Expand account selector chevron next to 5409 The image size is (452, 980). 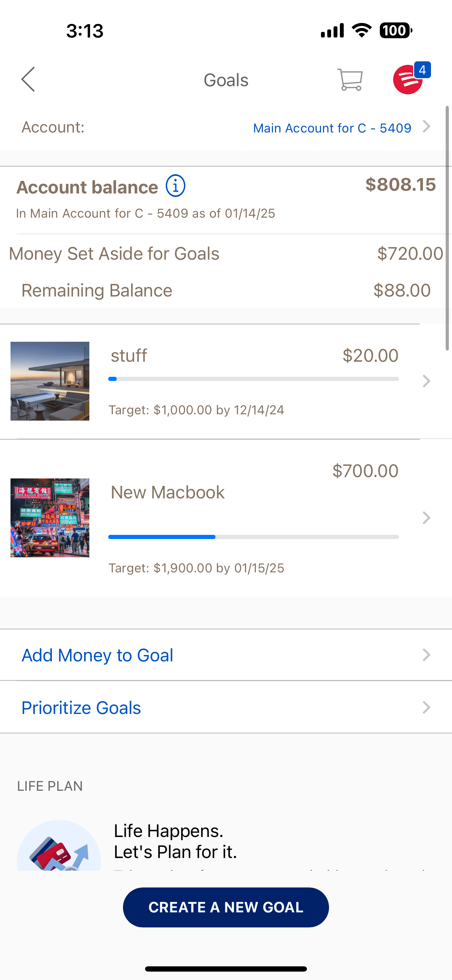click(426, 127)
